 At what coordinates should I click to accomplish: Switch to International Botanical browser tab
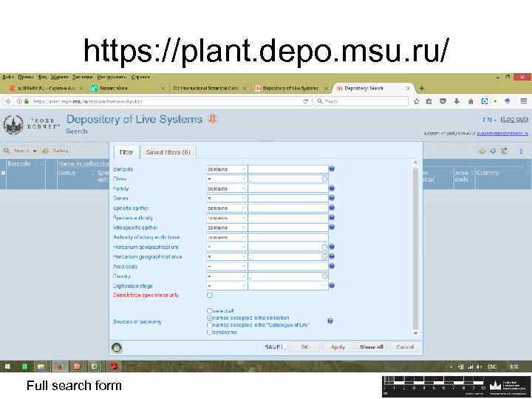coord(205,88)
